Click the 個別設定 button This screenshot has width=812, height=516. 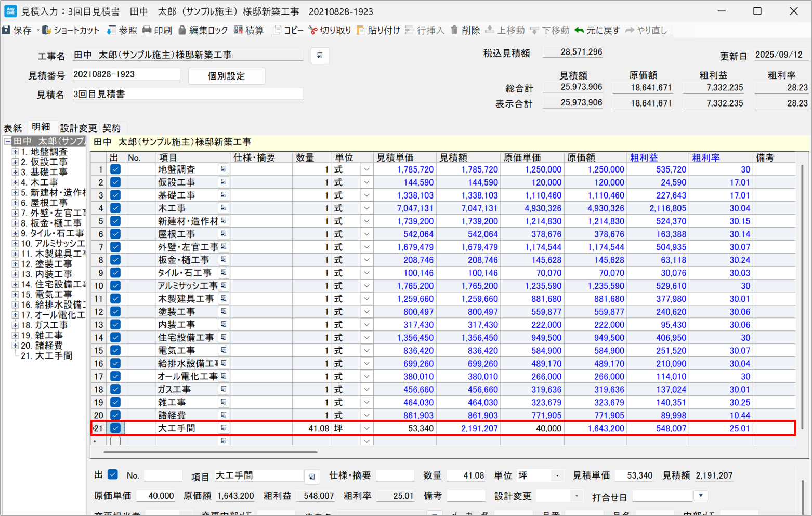pyautogui.click(x=226, y=76)
